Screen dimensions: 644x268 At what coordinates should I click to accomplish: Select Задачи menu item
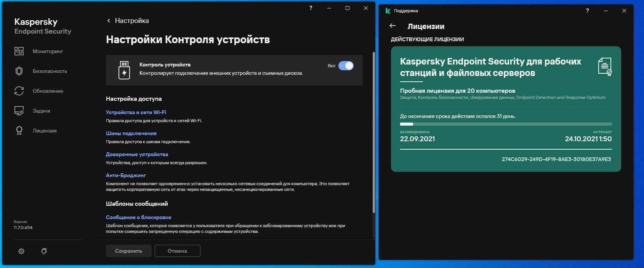click(x=42, y=111)
